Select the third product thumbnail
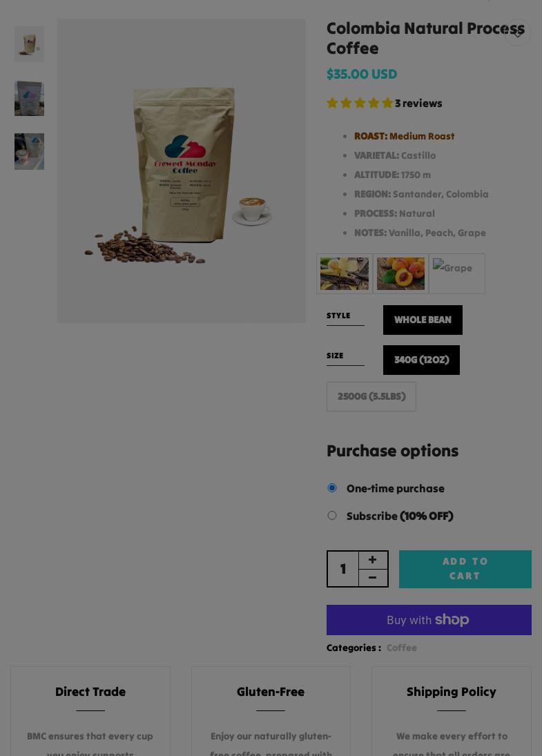542x756 pixels. click(30, 151)
